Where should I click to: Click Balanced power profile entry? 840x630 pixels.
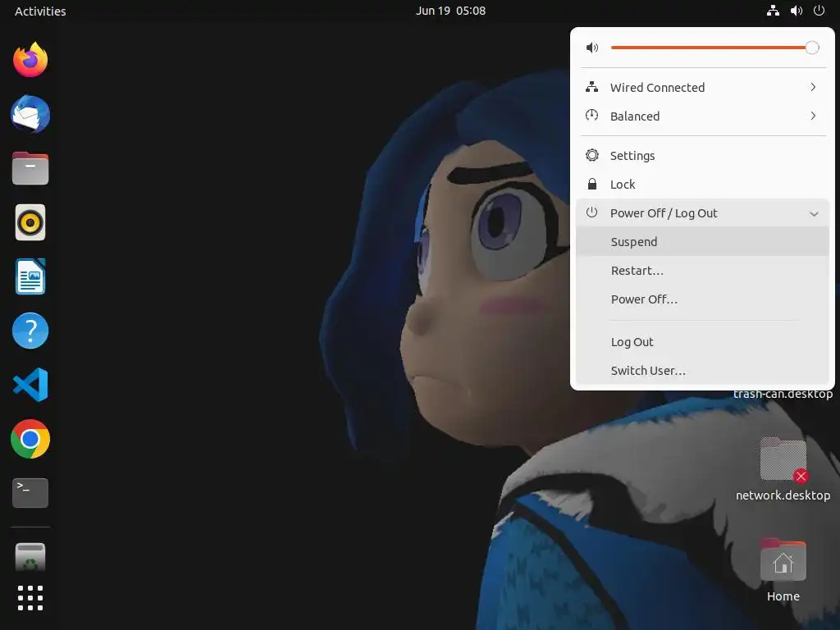[702, 116]
